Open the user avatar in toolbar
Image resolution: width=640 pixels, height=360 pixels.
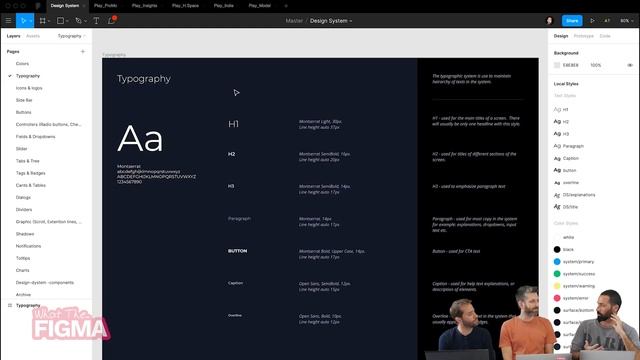[549, 20]
